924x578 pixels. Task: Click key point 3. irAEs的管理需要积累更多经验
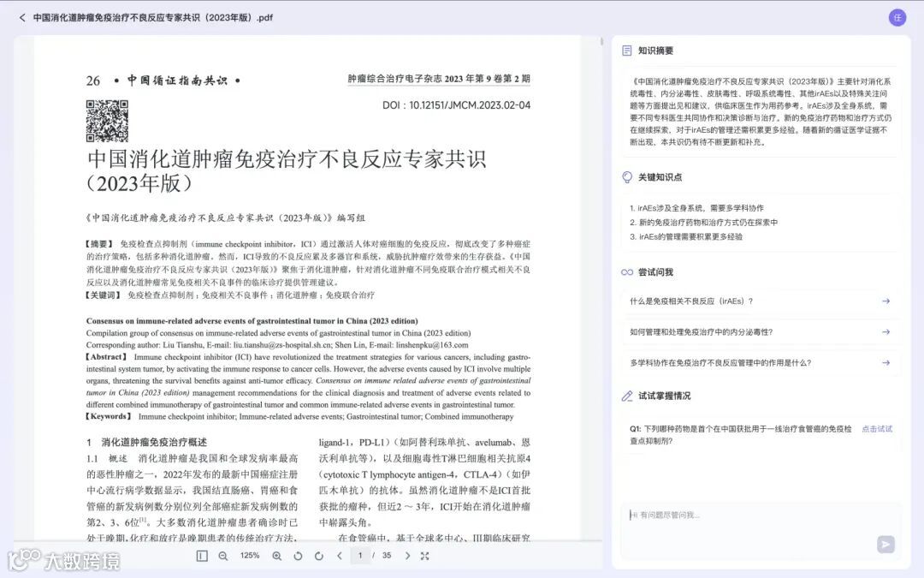[x=686, y=236]
